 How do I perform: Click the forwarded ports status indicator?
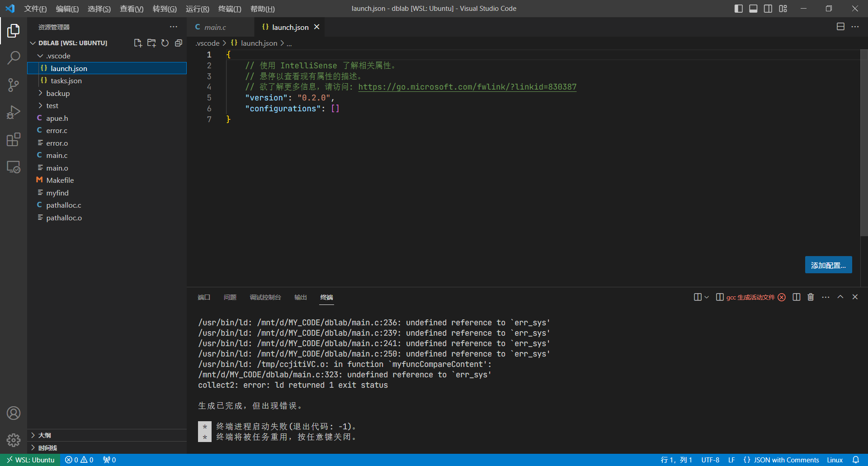pyautogui.click(x=109, y=460)
